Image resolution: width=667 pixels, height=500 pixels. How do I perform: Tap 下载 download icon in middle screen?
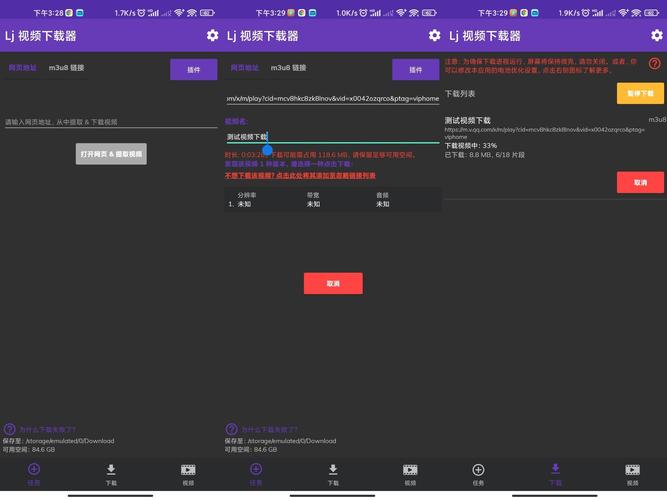(333, 470)
